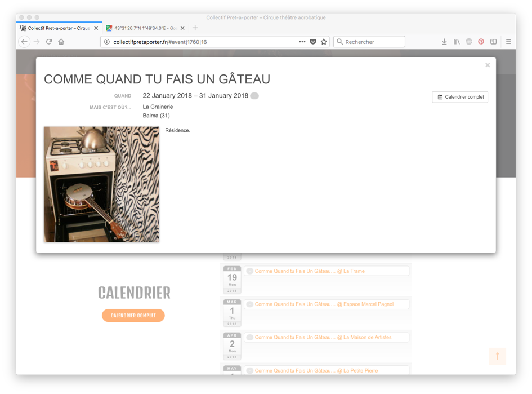Image resolution: width=532 pixels, height=394 pixels.
Task: Open the library bookmarks icon
Action: (457, 42)
